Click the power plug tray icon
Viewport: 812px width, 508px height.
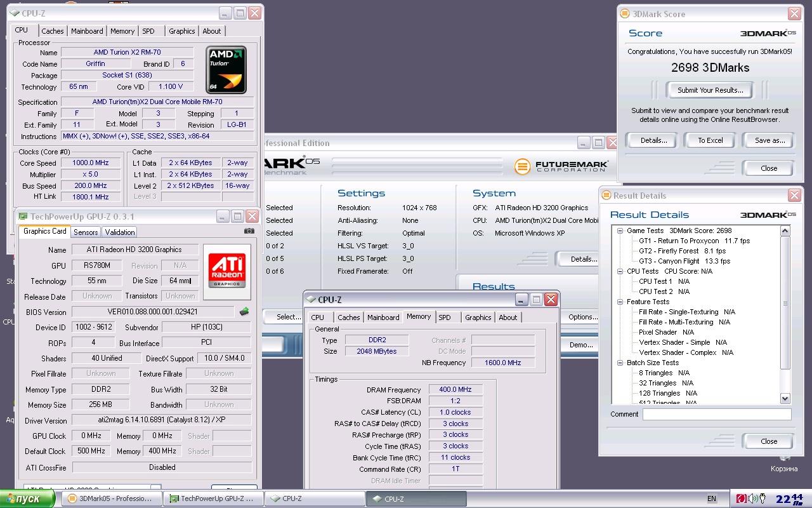click(x=763, y=498)
